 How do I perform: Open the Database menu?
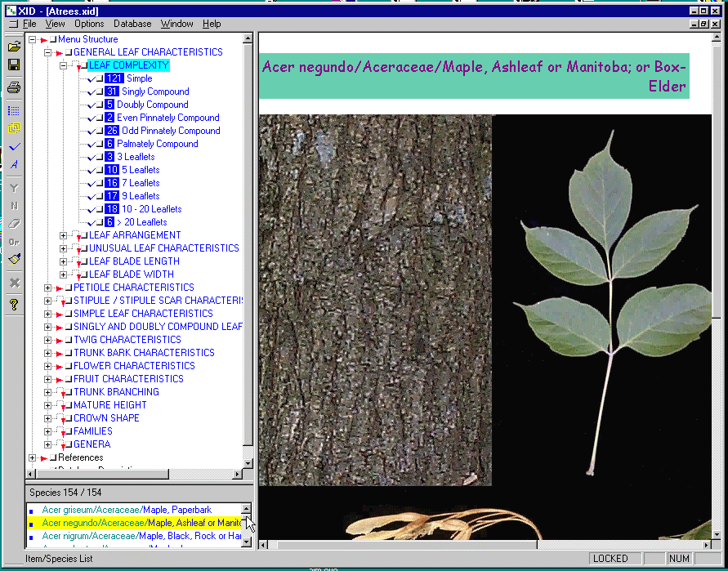(x=132, y=24)
